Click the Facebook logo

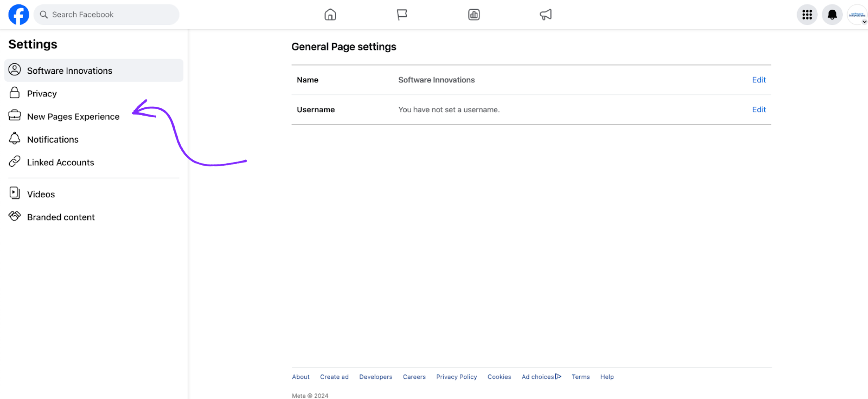(x=19, y=14)
